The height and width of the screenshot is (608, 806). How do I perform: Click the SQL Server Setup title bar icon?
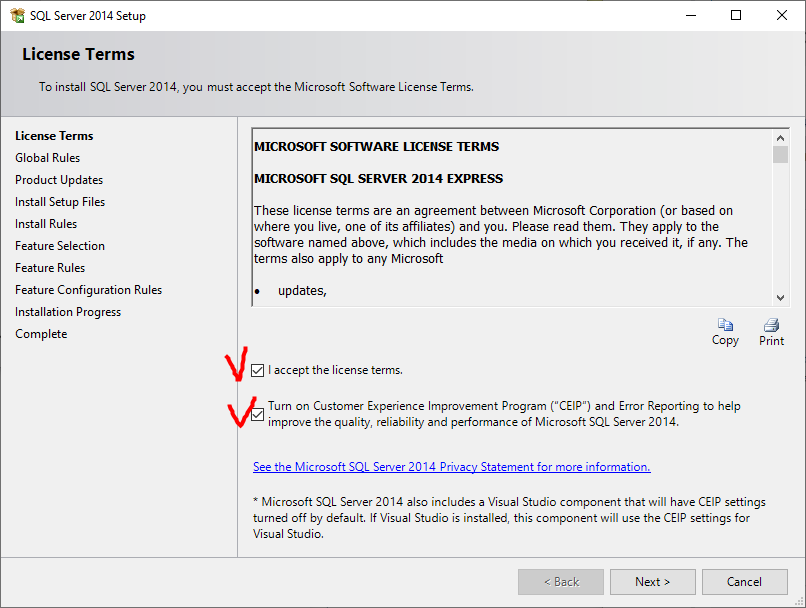(17, 15)
